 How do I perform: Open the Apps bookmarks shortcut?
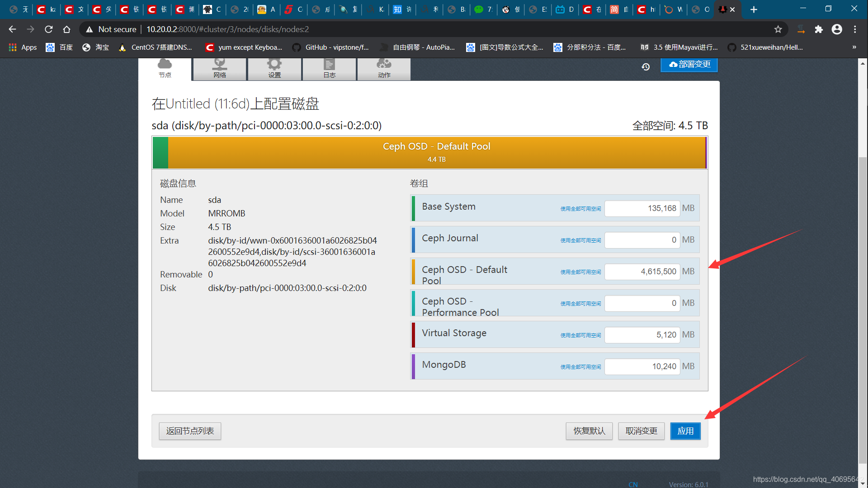(23, 47)
